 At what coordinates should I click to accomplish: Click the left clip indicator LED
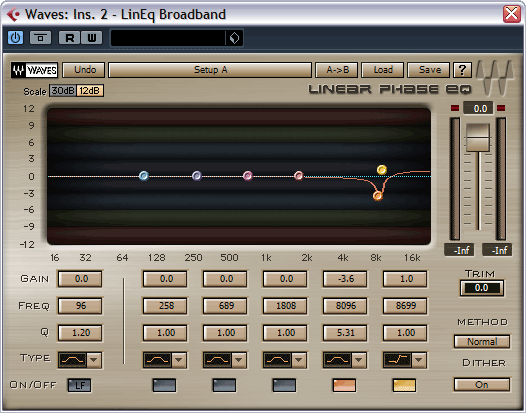click(x=455, y=108)
